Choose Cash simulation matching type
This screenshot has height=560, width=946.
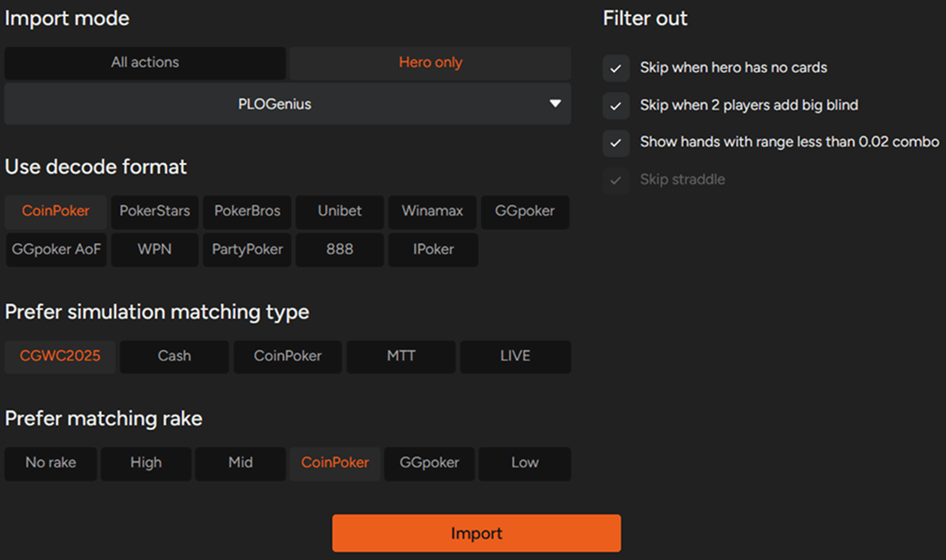click(x=174, y=357)
